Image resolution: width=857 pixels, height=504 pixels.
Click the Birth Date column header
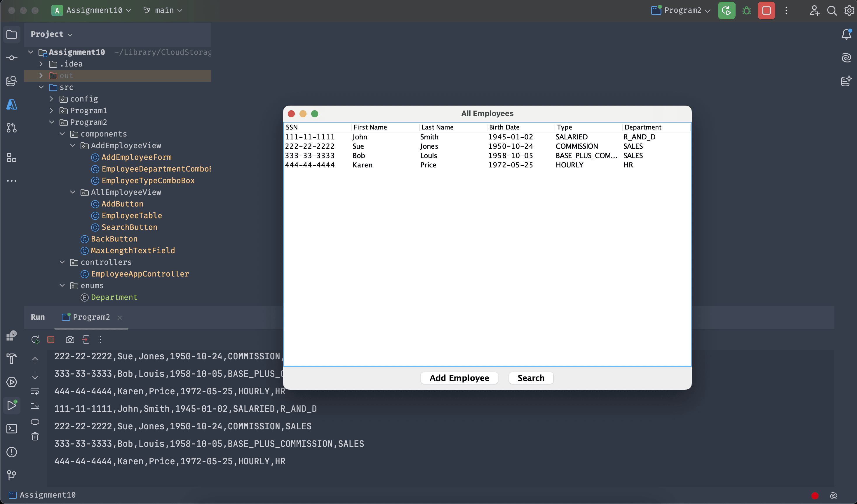coord(521,127)
